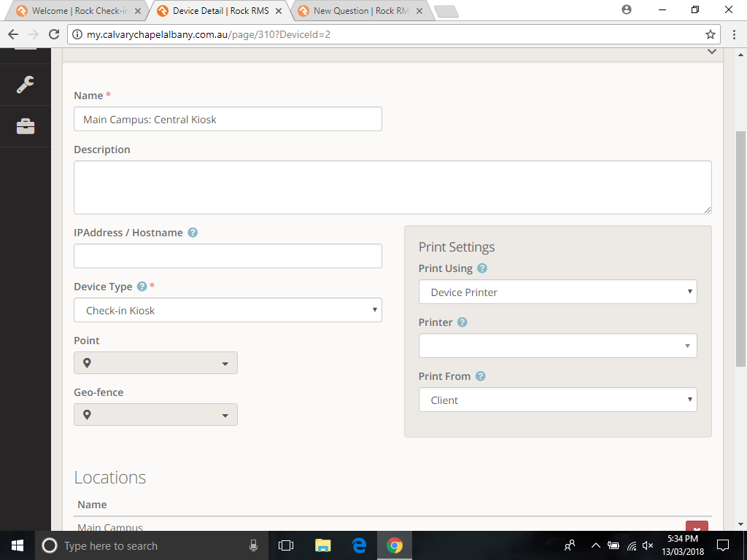This screenshot has height=560, width=747.
Task: Select the wrench tool icon in the sidebar
Action: click(25, 84)
